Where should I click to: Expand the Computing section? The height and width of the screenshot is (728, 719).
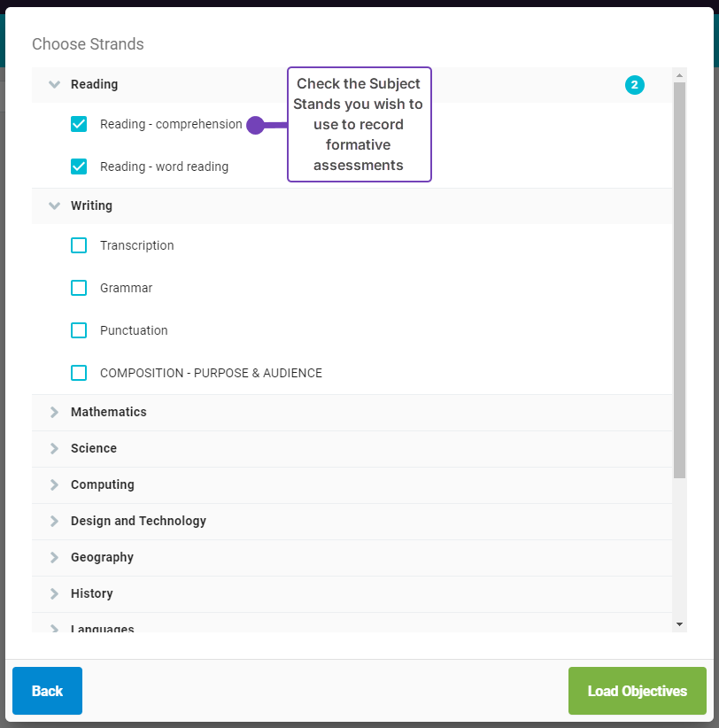[x=54, y=484]
